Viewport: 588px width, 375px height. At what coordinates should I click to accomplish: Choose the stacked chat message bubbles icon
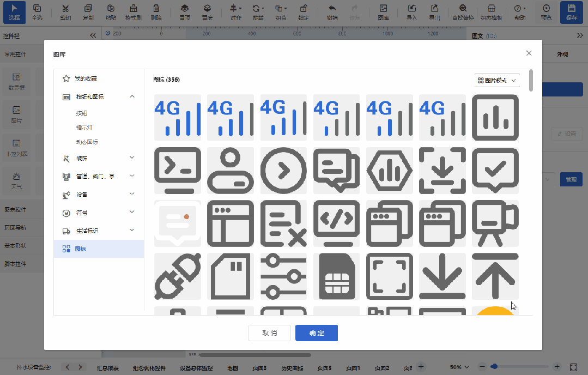click(x=336, y=171)
